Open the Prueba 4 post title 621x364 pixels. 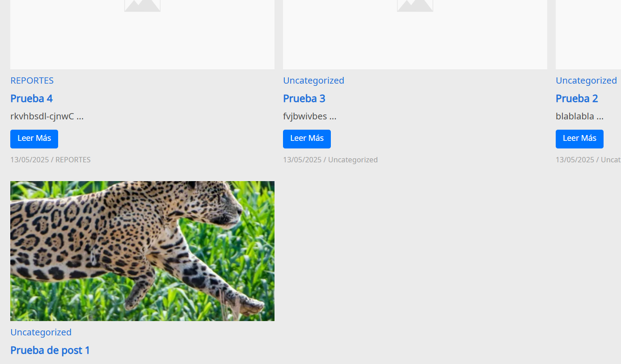tap(31, 98)
